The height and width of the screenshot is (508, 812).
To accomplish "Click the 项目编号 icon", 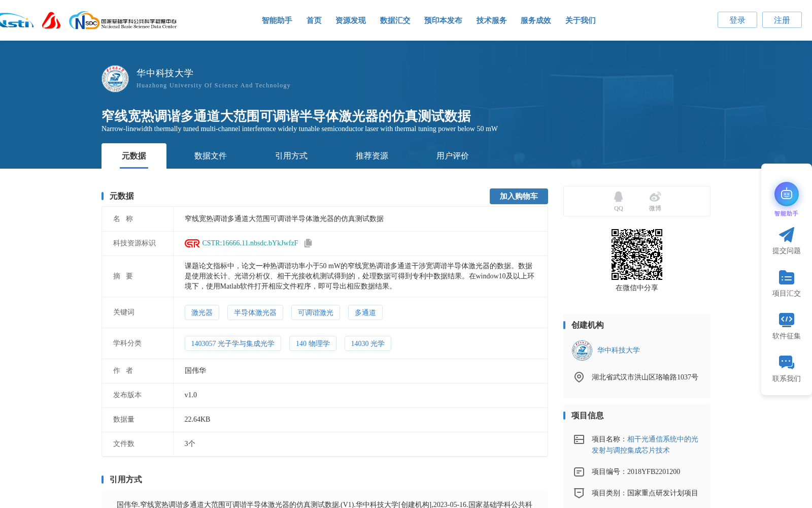I will [579, 472].
